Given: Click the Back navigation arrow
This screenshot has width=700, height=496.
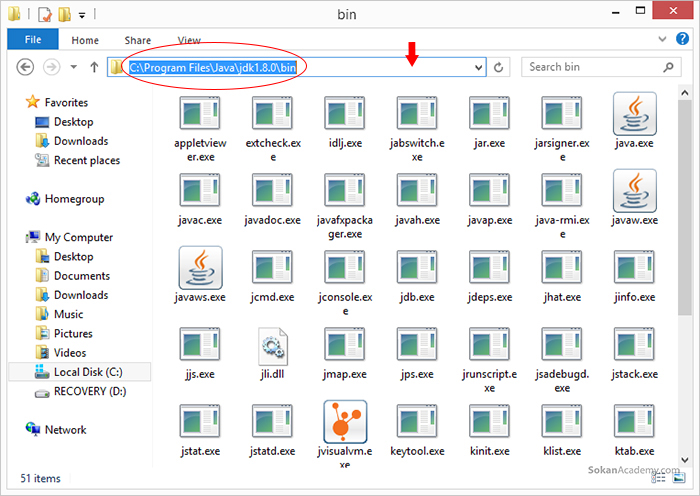Looking at the screenshot, I should click(x=25, y=67).
